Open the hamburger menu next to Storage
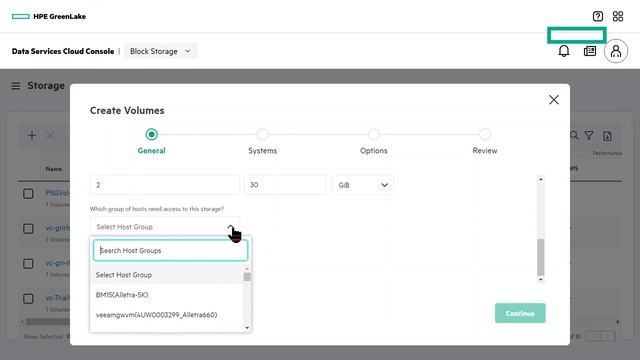This screenshot has height=360, width=640. (16, 86)
